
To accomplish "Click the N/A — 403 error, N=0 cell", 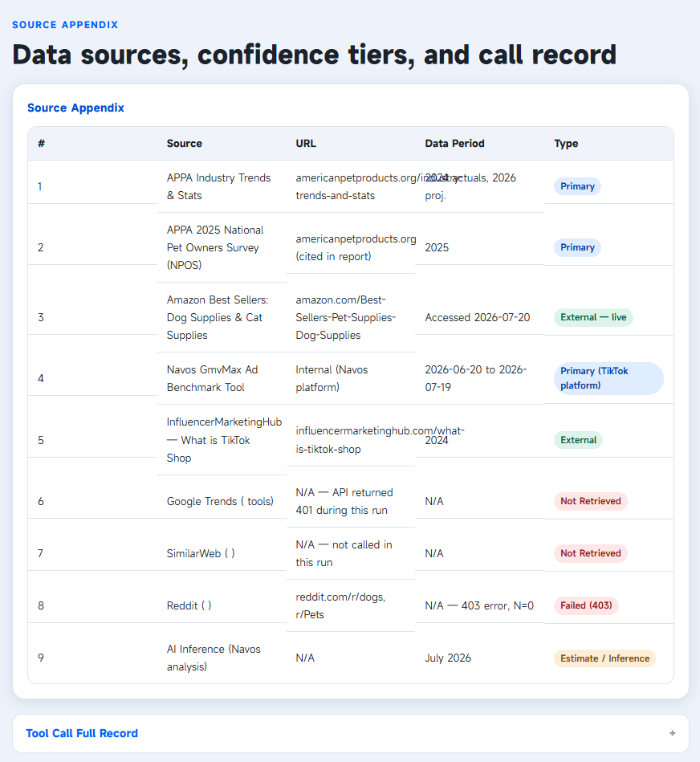I will [479, 605].
